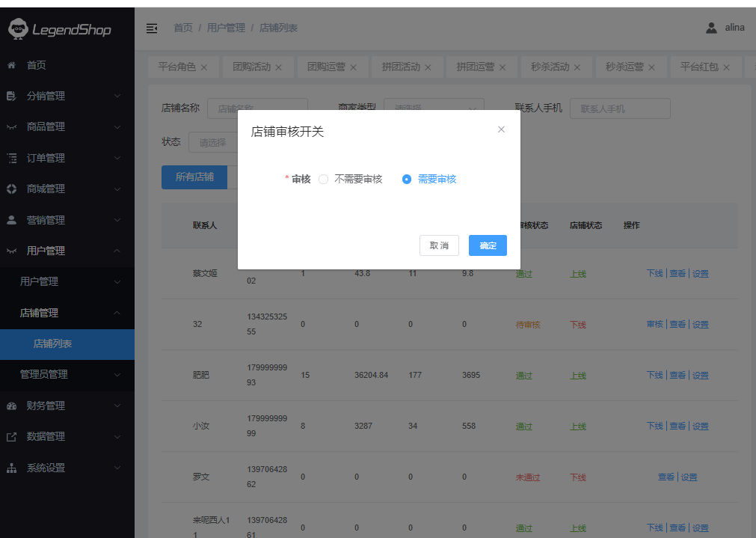Click the 数据管理 sidebar icon

[x=12, y=436]
